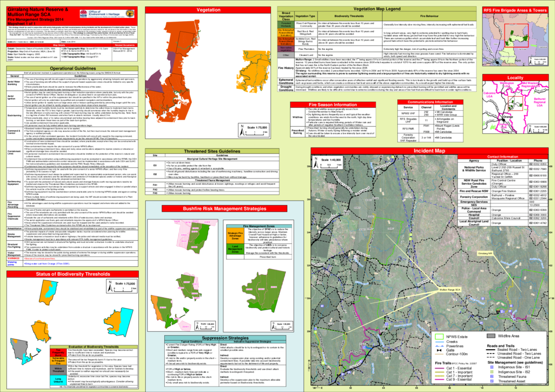The image size is (555, 392).
Task: Click the National Parks & Wildlife Service agency cell
Action: (474, 169)
